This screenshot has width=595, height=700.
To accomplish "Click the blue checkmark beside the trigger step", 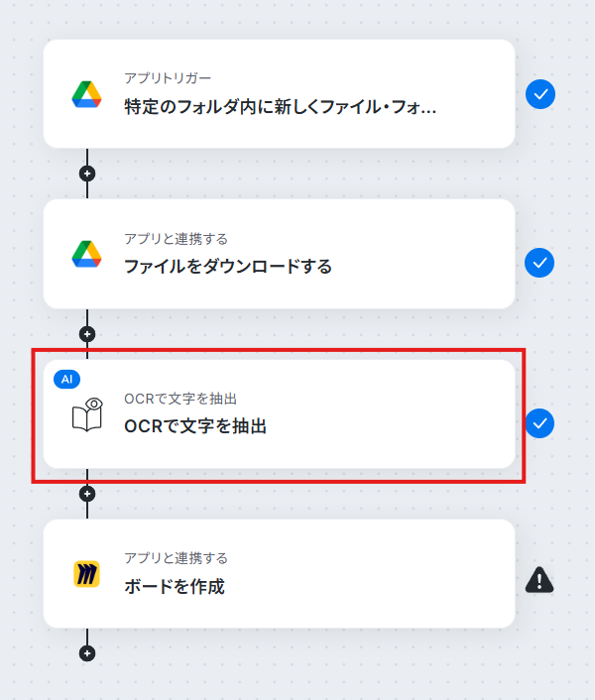I will pos(540,94).
